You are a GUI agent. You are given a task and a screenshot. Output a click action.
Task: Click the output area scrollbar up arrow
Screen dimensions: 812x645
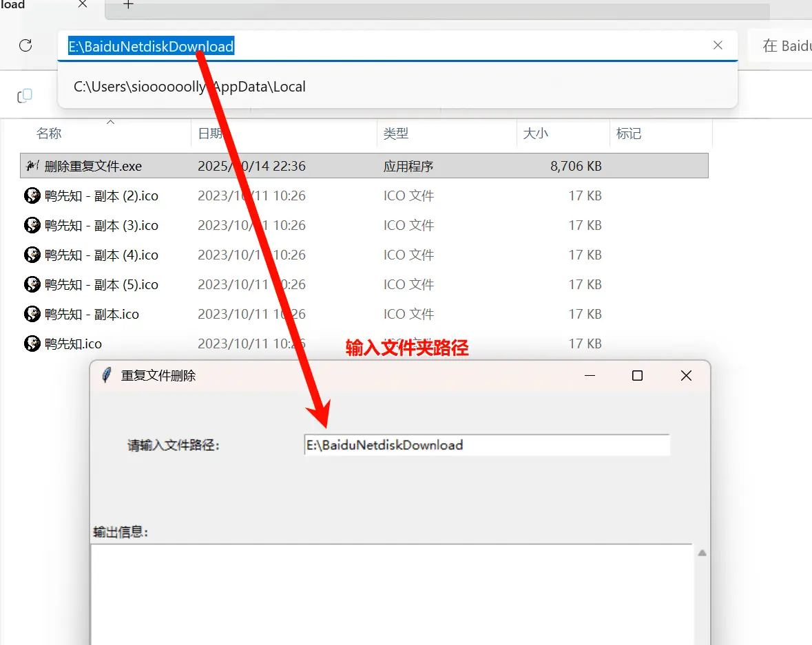[702, 553]
